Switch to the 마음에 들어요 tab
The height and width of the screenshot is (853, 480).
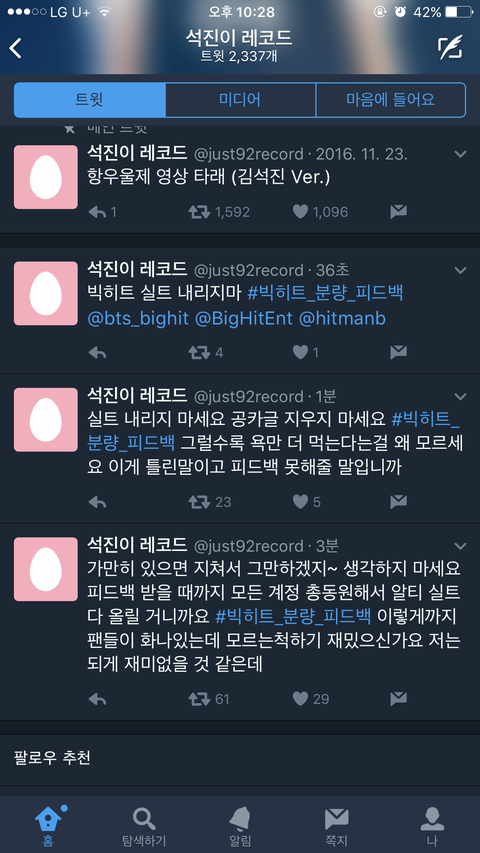[391, 100]
